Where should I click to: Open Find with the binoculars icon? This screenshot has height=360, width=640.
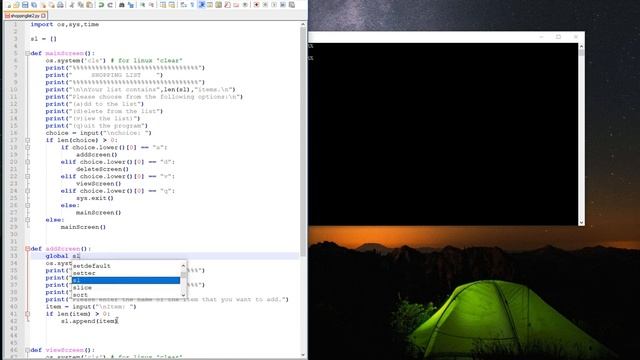(x=122, y=5)
